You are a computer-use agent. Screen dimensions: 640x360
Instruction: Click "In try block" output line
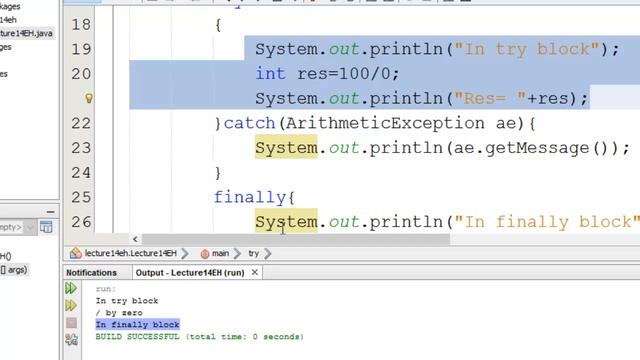[127, 301]
